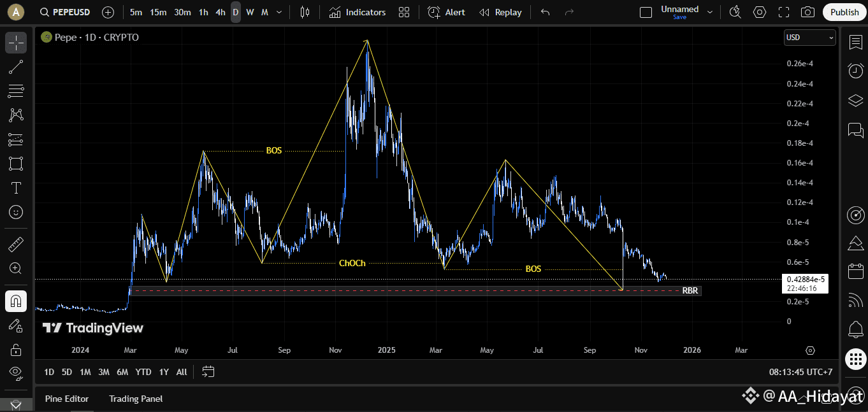
Task: Open go to date calendar
Action: pyautogui.click(x=208, y=372)
